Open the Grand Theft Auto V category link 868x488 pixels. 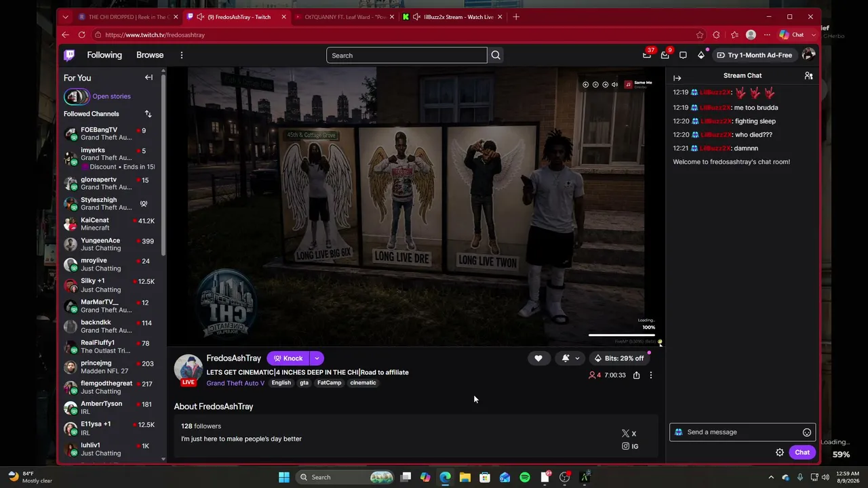[235, 383]
